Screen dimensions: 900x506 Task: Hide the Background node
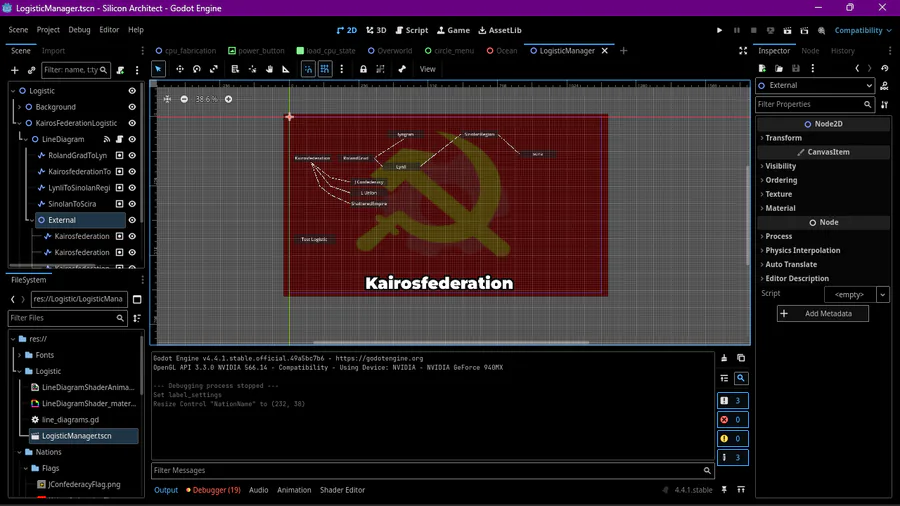[x=132, y=107]
